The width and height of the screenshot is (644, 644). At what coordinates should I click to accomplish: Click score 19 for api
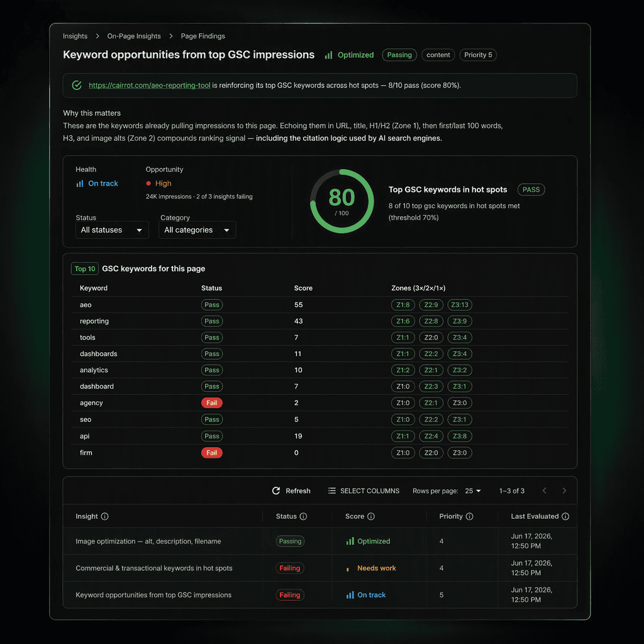[298, 436]
